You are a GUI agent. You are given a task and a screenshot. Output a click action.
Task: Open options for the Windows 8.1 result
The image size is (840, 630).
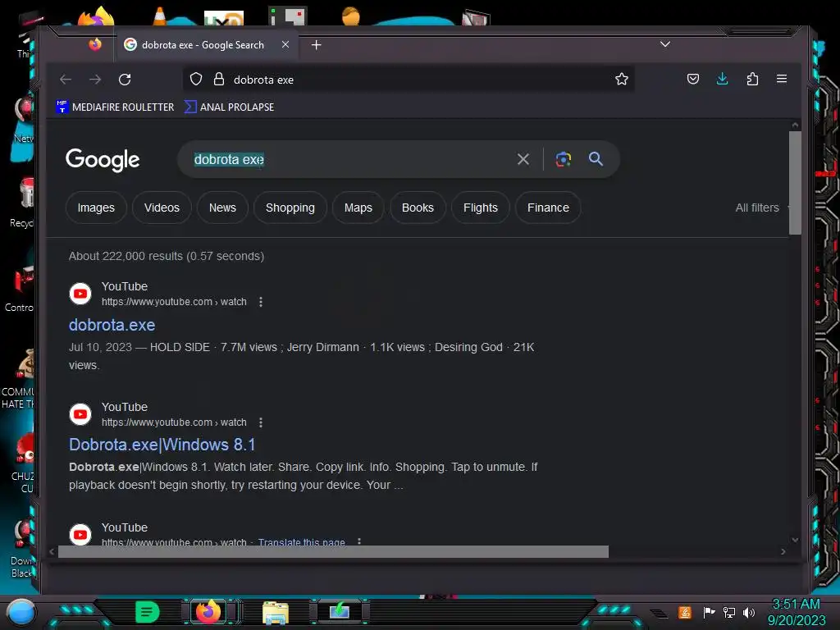(261, 422)
